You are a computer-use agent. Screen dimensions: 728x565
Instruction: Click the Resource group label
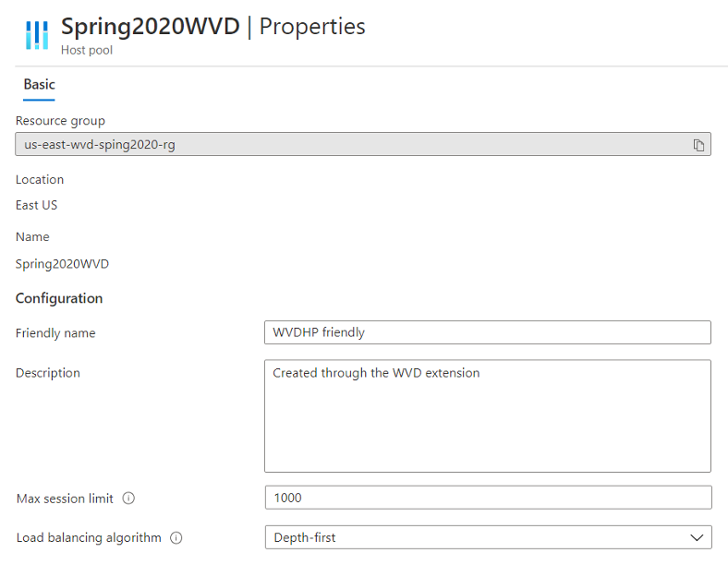[60, 121]
